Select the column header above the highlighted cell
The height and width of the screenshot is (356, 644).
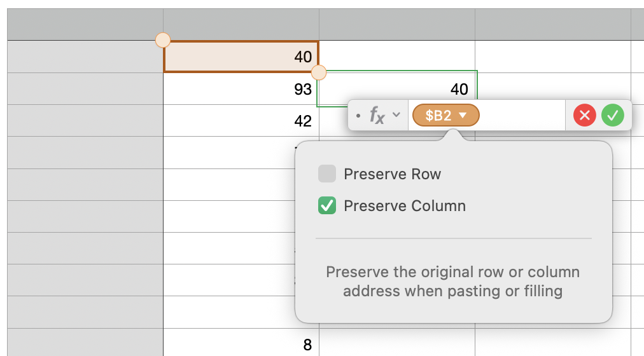[x=241, y=24]
